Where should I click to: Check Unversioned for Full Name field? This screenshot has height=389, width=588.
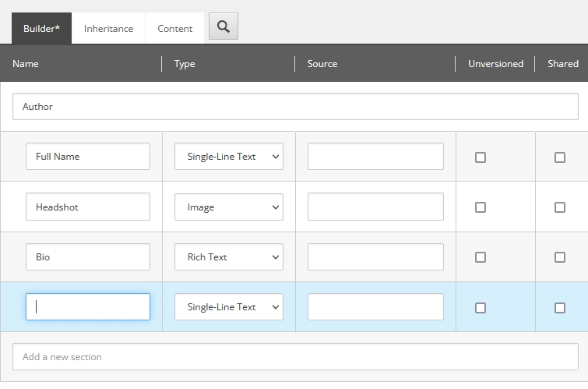pyautogui.click(x=481, y=157)
